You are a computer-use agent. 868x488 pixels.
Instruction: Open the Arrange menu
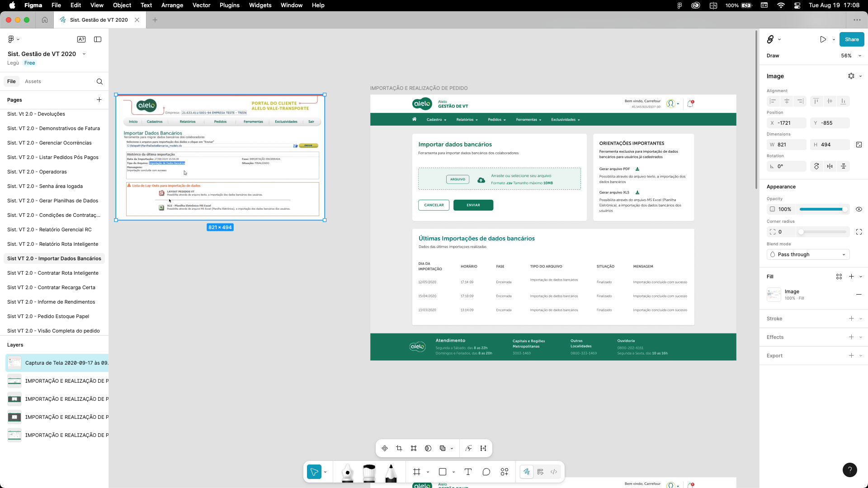(x=172, y=5)
